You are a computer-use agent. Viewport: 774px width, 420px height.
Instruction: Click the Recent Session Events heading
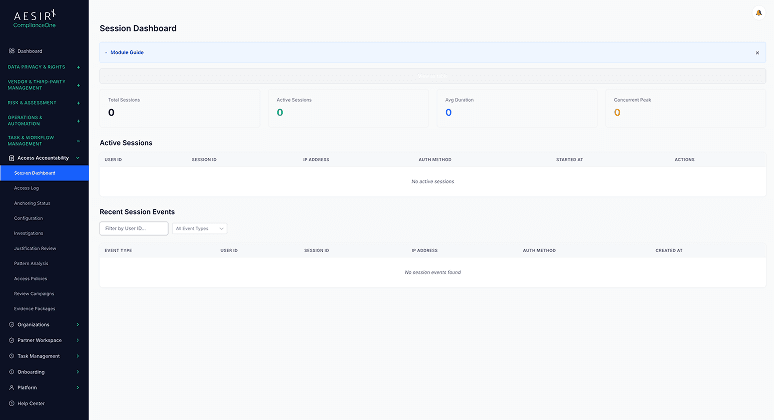click(137, 212)
